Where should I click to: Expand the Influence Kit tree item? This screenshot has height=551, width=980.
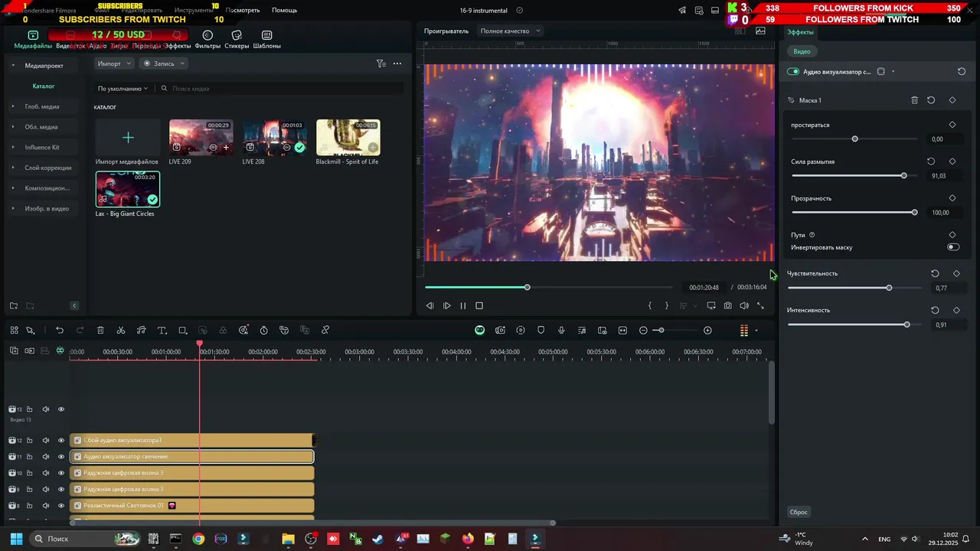point(13,147)
